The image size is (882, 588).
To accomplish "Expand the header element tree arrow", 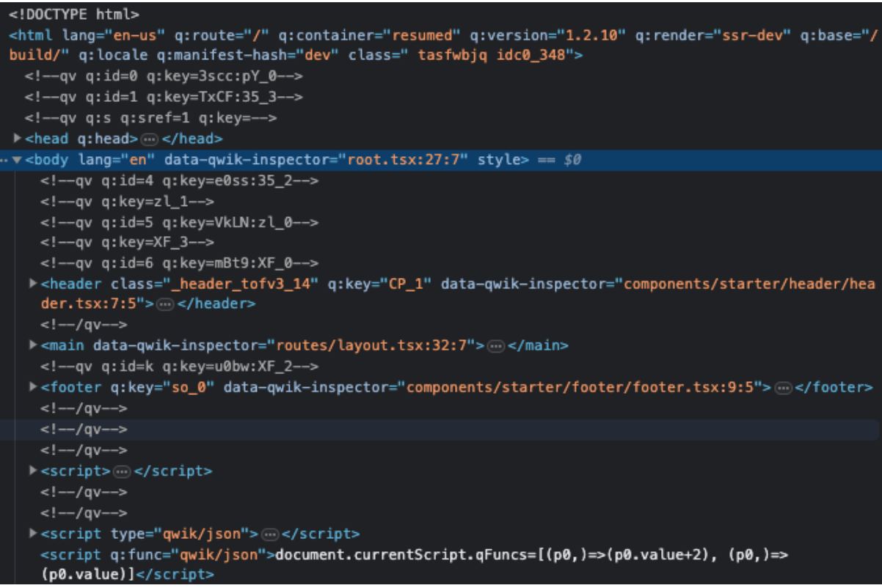I will point(33,283).
